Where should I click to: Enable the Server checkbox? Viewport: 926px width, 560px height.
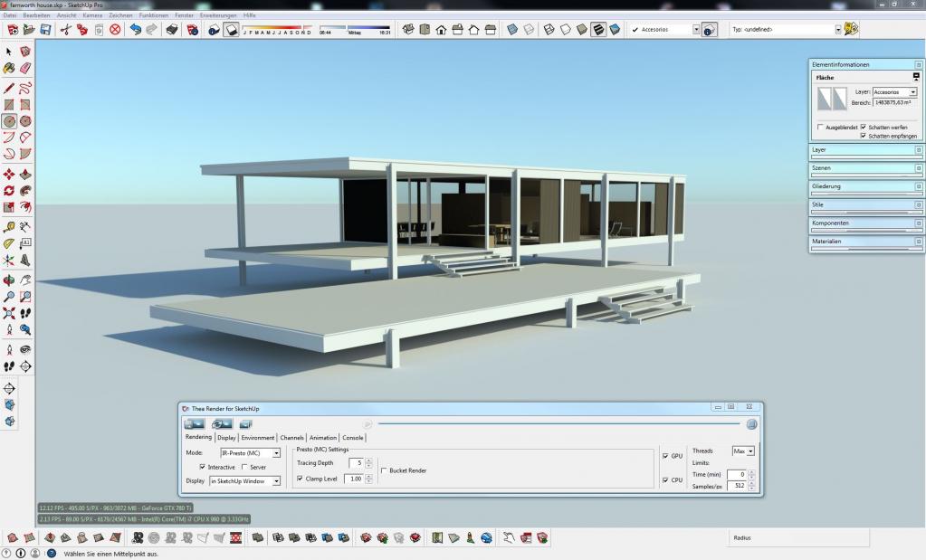click(244, 467)
